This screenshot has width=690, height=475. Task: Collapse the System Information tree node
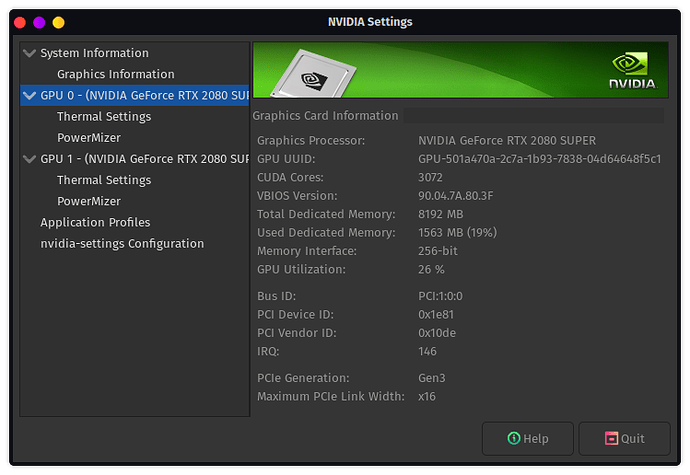pyautogui.click(x=29, y=53)
